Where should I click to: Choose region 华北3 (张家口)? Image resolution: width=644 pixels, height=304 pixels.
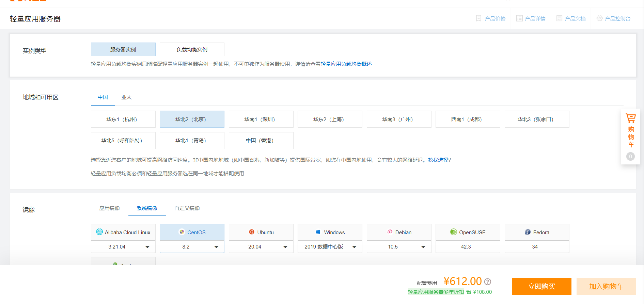pos(537,119)
